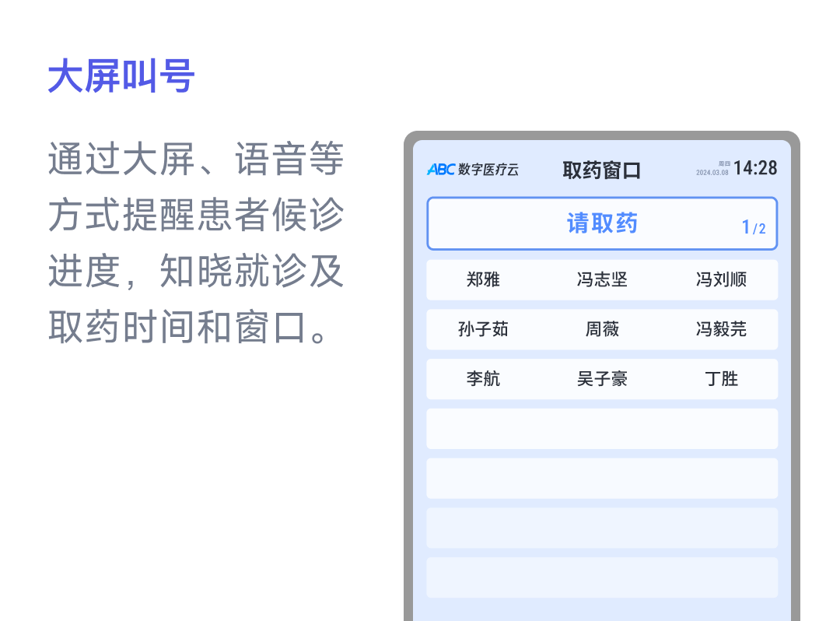
Task: Click the blue-bordered call notification panel
Action: [601, 223]
